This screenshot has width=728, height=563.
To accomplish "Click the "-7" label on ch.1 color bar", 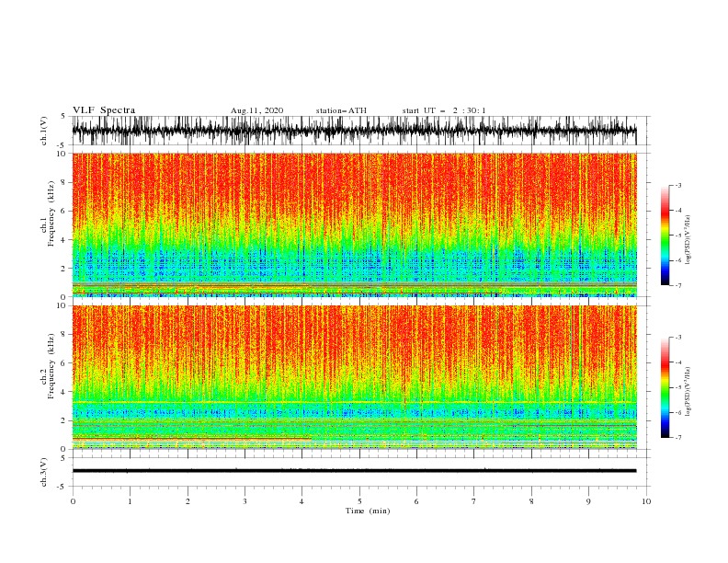I will [x=677, y=285].
